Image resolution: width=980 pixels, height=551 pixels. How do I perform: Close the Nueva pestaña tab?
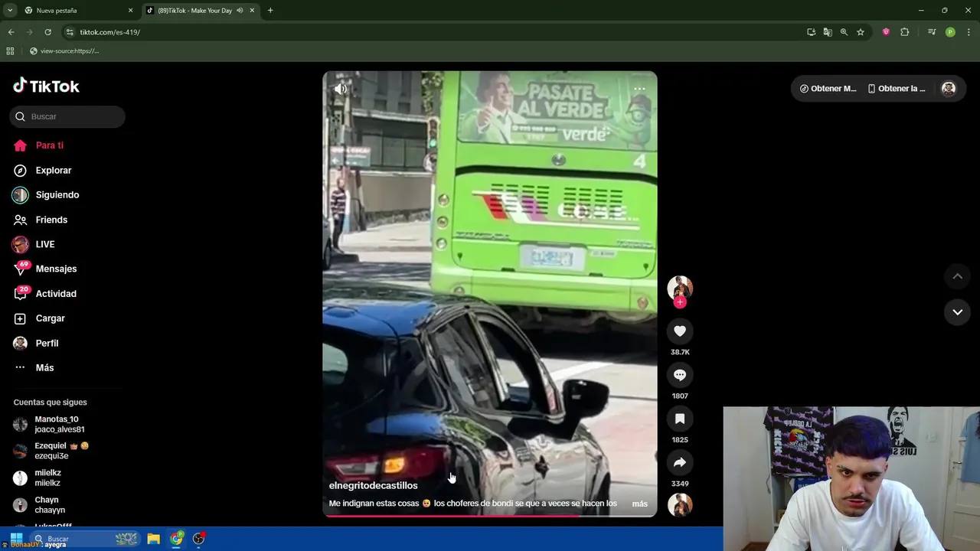point(130,11)
